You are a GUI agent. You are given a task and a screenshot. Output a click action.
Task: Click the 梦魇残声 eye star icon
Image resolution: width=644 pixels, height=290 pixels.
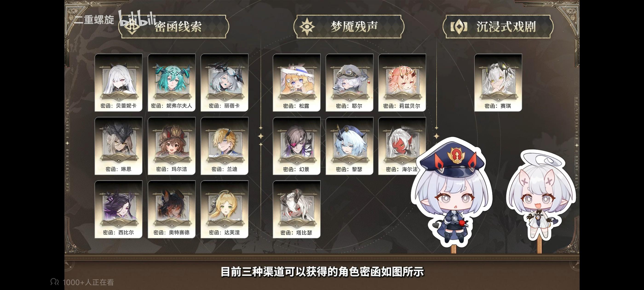pyautogui.click(x=307, y=26)
